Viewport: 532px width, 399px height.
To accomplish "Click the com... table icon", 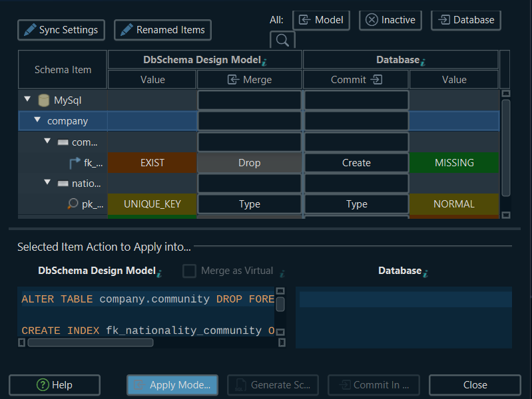I will pyautogui.click(x=63, y=142).
